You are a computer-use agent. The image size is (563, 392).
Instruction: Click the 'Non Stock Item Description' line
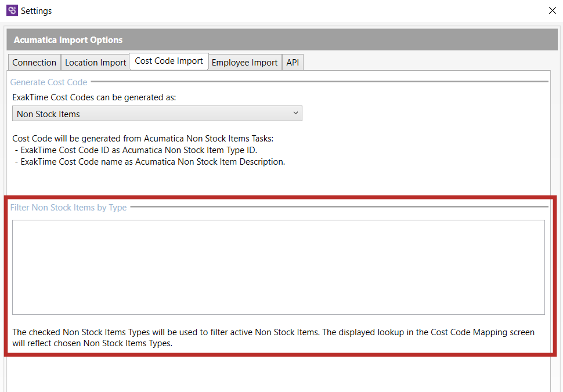[x=150, y=162]
